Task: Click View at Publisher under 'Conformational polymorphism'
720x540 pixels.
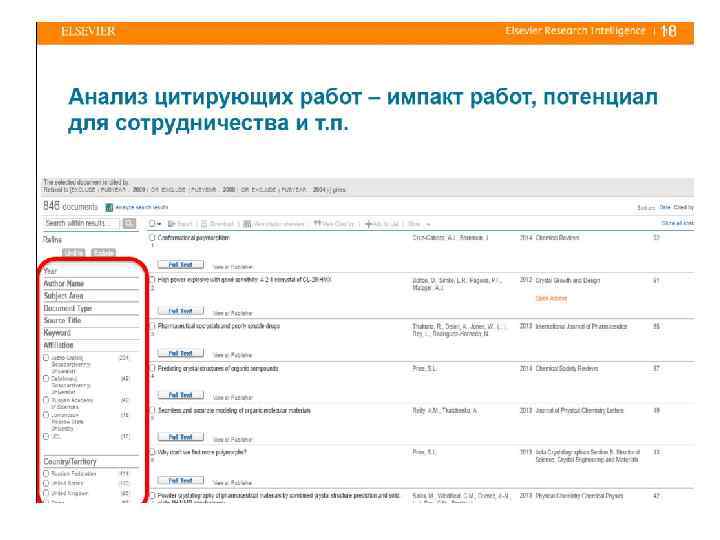Action: click(232, 267)
